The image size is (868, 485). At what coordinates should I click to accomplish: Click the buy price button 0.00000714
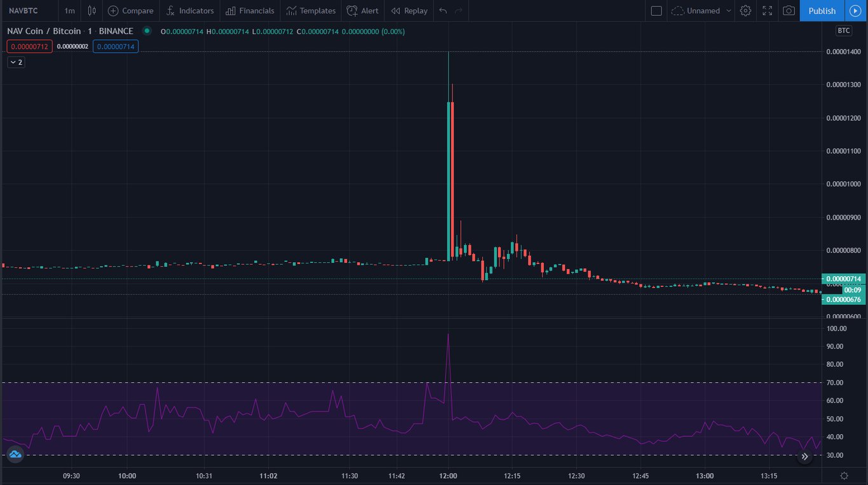[115, 46]
